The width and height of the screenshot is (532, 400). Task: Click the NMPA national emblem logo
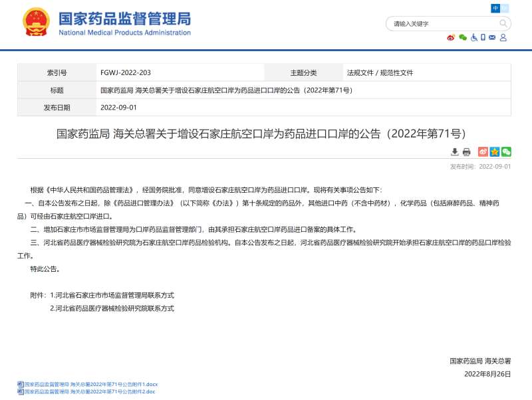tap(36, 22)
